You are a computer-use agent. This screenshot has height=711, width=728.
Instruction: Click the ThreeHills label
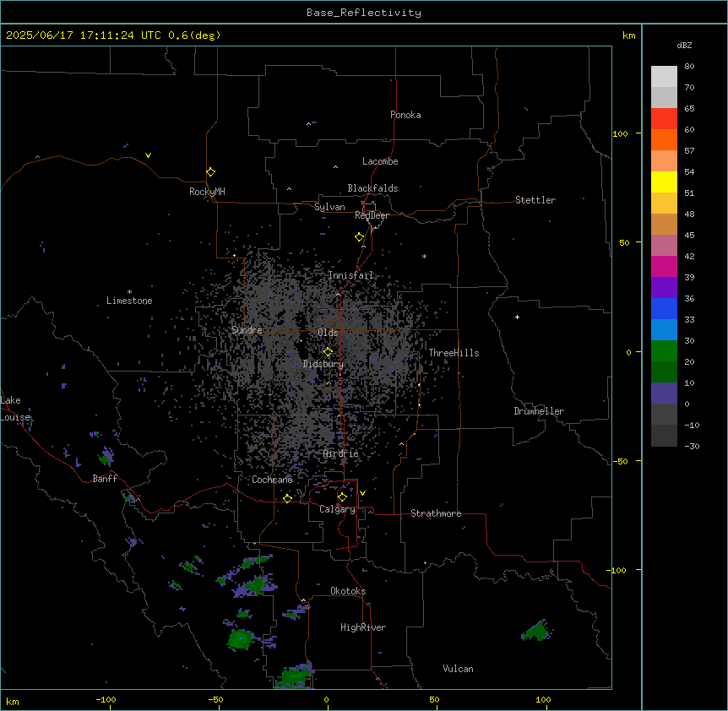(x=454, y=353)
